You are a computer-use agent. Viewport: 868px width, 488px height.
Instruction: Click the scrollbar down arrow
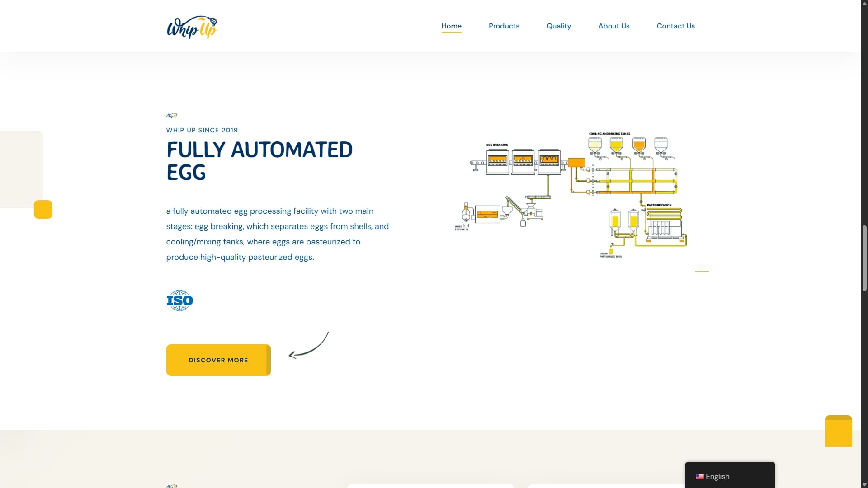[x=864, y=484]
